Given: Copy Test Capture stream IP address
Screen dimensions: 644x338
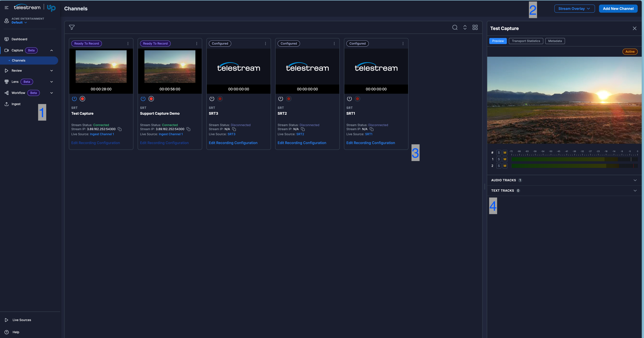Looking at the screenshot, I should (x=119, y=129).
